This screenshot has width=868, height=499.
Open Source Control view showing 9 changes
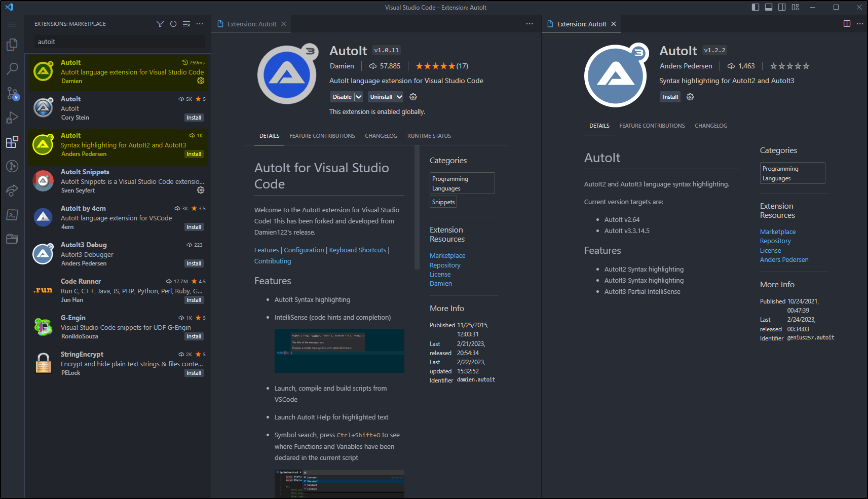[12, 93]
